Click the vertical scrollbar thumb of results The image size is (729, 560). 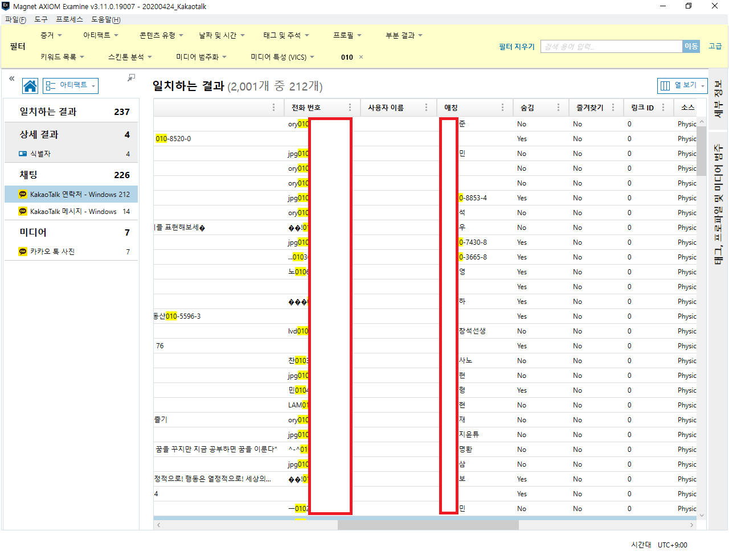tap(702, 151)
